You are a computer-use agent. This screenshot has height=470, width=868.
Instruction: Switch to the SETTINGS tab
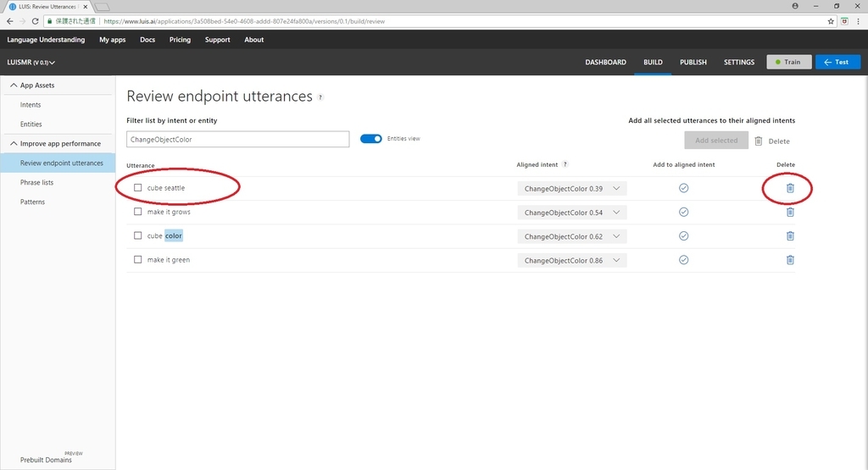(x=739, y=62)
